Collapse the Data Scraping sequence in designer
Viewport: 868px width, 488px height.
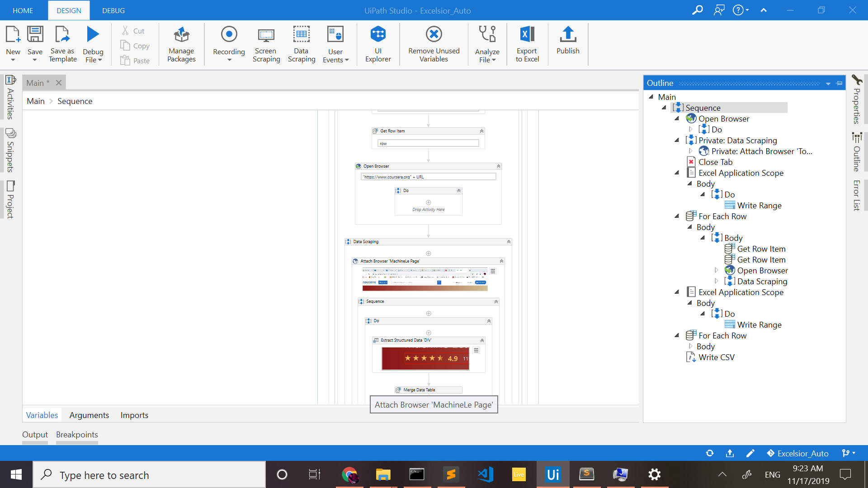coord(509,242)
